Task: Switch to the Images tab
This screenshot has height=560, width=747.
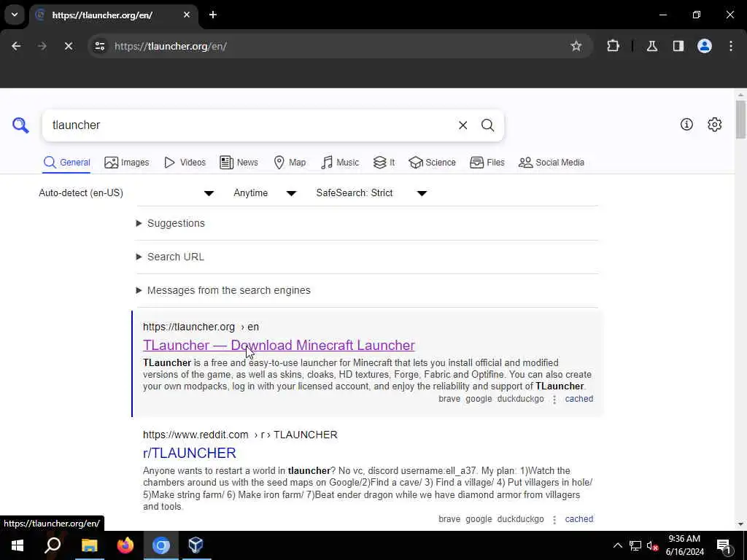Action: tap(127, 163)
